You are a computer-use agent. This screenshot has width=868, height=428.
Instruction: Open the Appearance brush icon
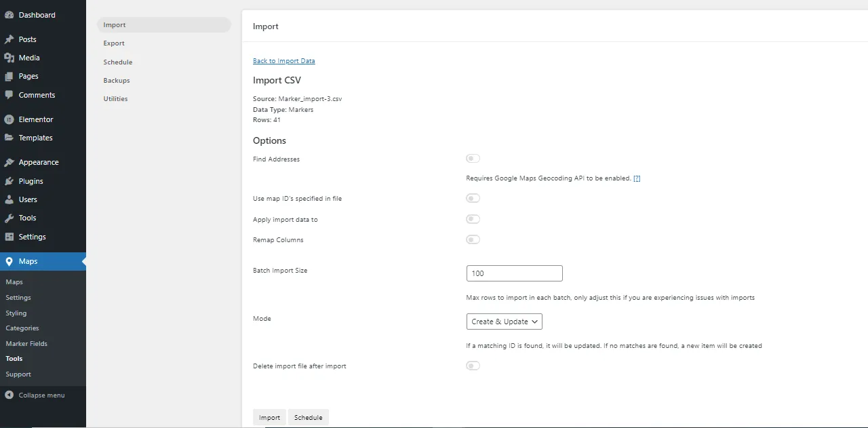9,161
